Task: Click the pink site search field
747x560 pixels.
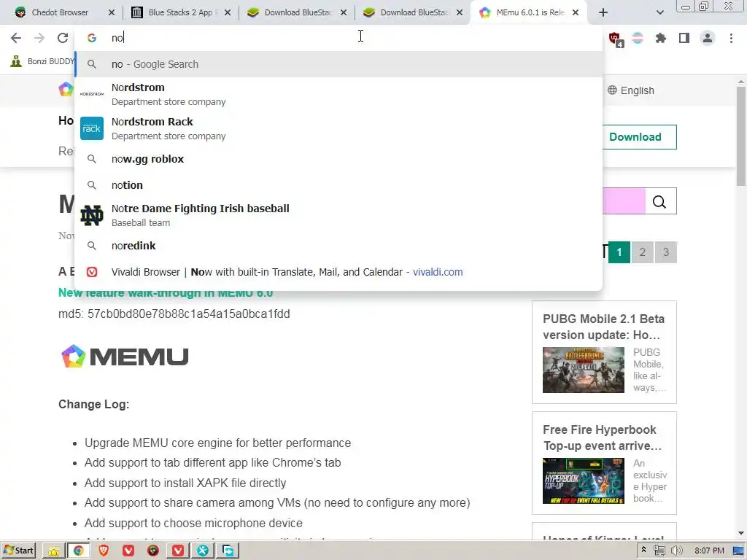Action: 623,201
